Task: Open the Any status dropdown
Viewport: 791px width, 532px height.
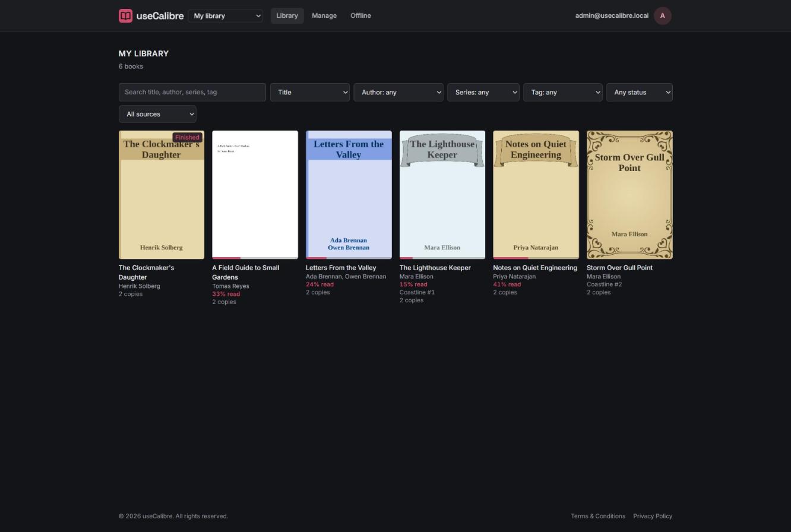Action: pos(640,92)
